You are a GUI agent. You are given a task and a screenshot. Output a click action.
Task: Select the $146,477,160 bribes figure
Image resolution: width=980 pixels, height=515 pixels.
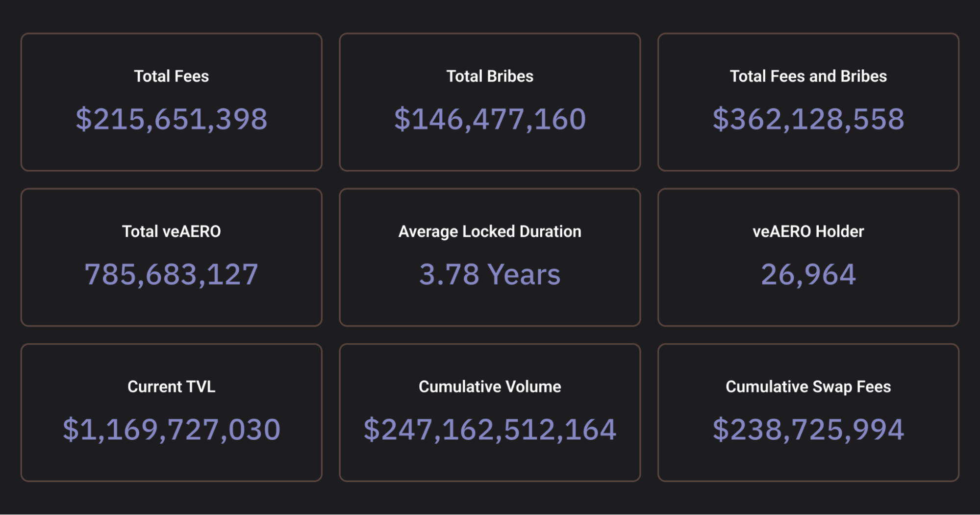coord(490,119)
